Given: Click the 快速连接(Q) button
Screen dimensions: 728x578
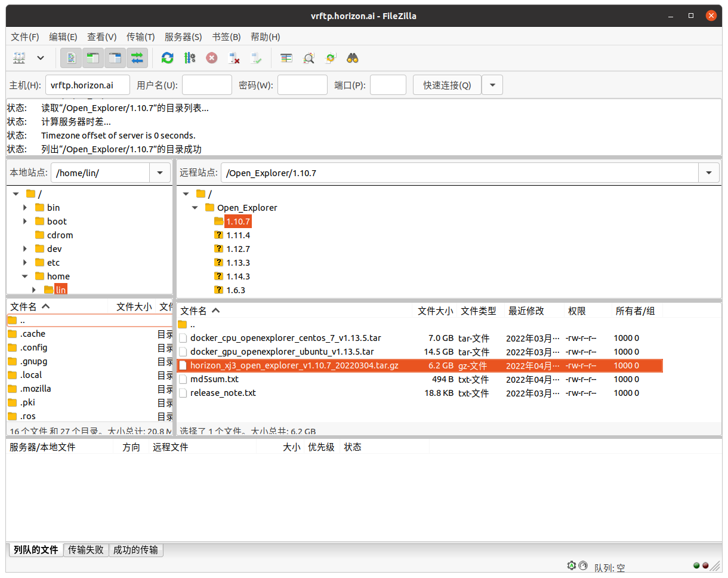Looking at the screenshot, I should [x=447, y=85].
